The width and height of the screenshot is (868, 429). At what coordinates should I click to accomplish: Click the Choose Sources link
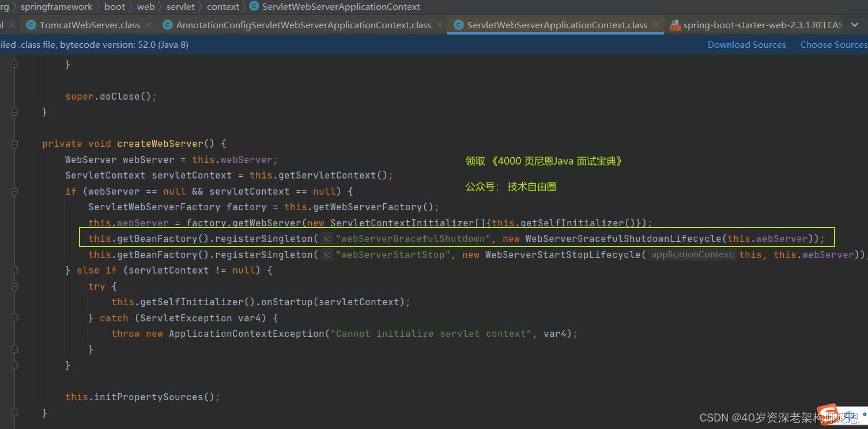click(x=833, y=45)
